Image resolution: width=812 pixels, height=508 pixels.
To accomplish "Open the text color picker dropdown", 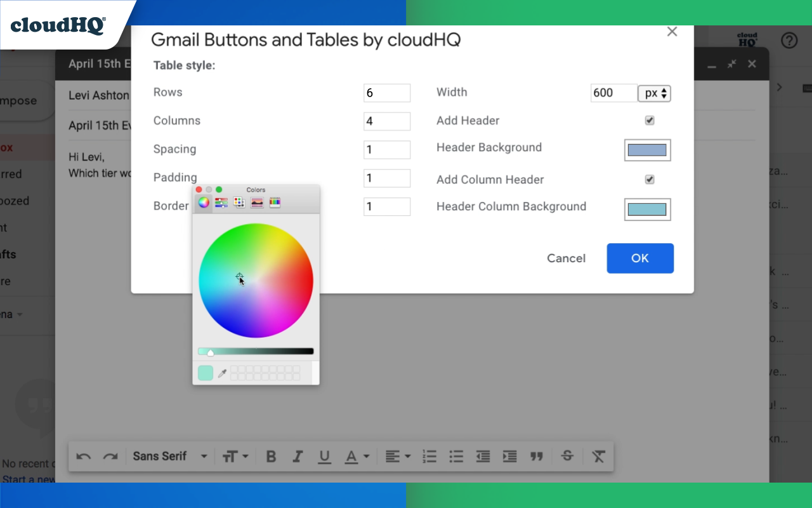I will [357, 456].
